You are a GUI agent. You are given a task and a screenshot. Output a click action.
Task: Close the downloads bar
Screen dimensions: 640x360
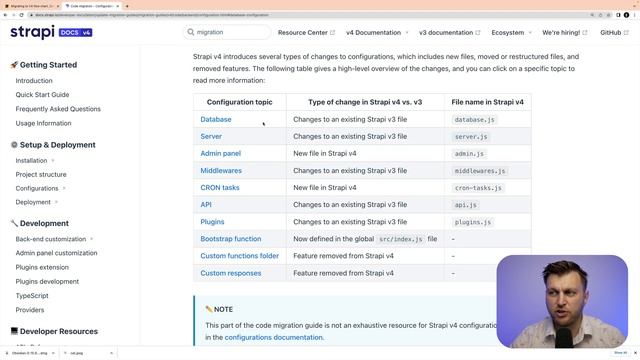coord(635,353)
